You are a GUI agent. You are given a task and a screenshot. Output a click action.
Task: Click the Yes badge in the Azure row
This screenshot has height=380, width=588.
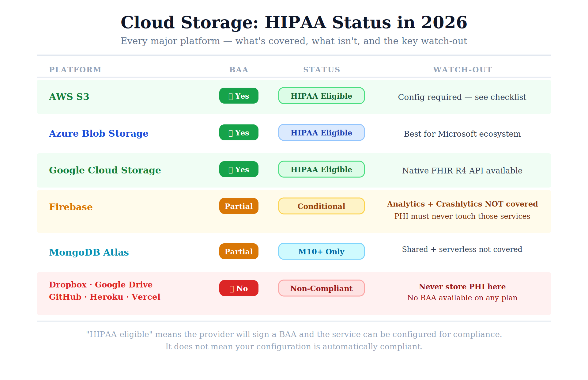pyautogui.click(x=239, y=132)
